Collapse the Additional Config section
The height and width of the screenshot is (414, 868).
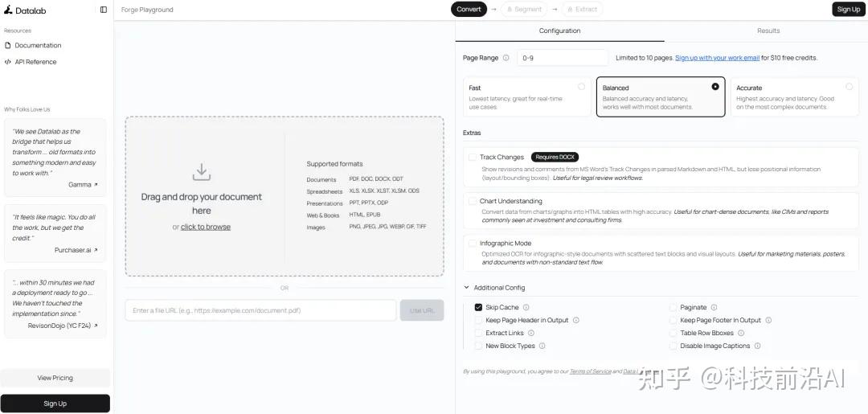467,288
